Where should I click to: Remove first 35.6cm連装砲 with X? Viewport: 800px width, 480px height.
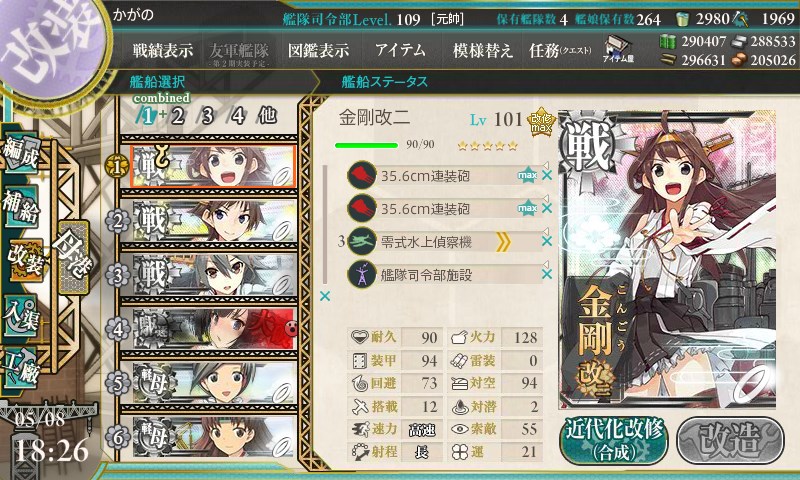[547, 175]
